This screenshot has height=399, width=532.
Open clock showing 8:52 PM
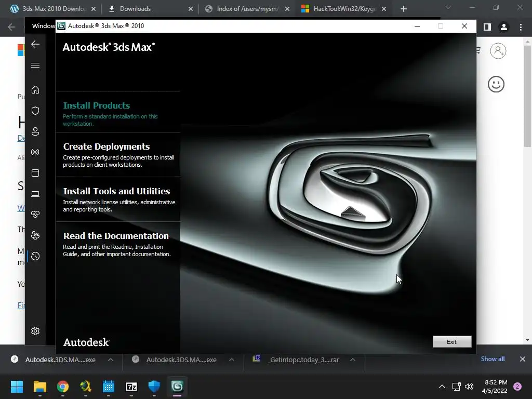coord(495,387)
